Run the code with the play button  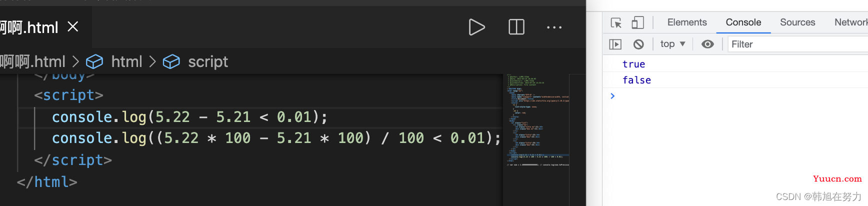pos(476,27)
